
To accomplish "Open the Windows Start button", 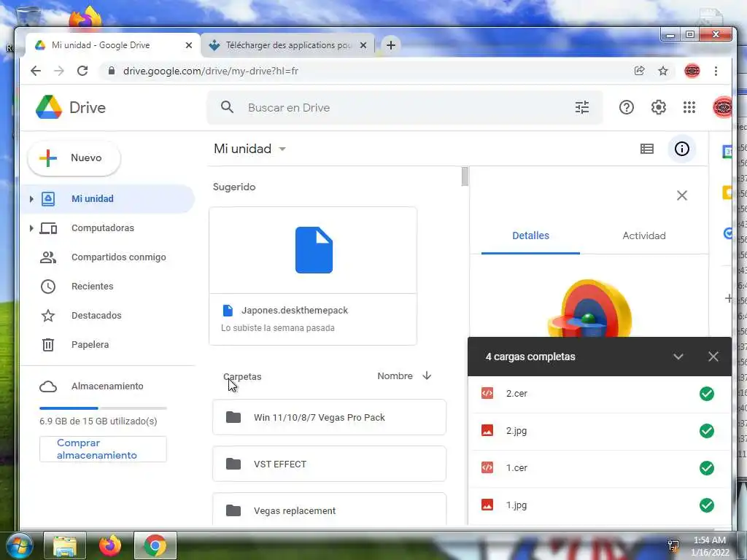I will point(19,545).
